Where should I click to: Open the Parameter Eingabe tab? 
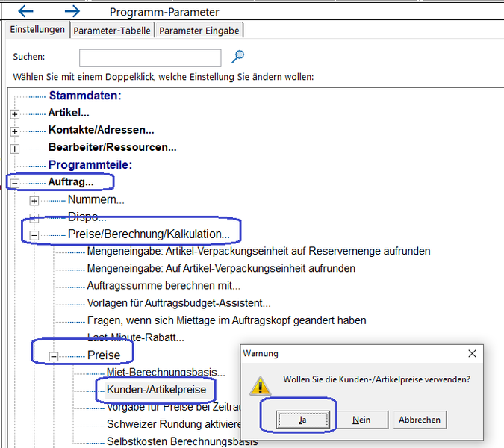[199, 31]
